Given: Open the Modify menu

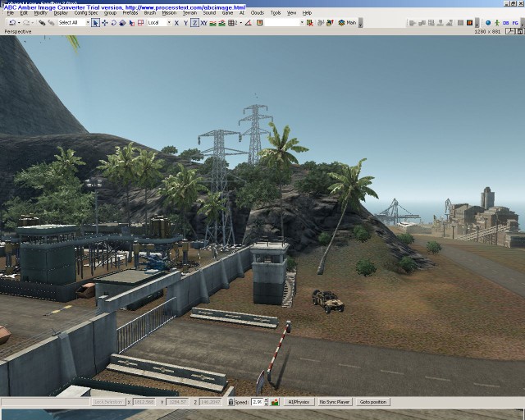Looking at the screenshot, I should [x=40, y=13].
